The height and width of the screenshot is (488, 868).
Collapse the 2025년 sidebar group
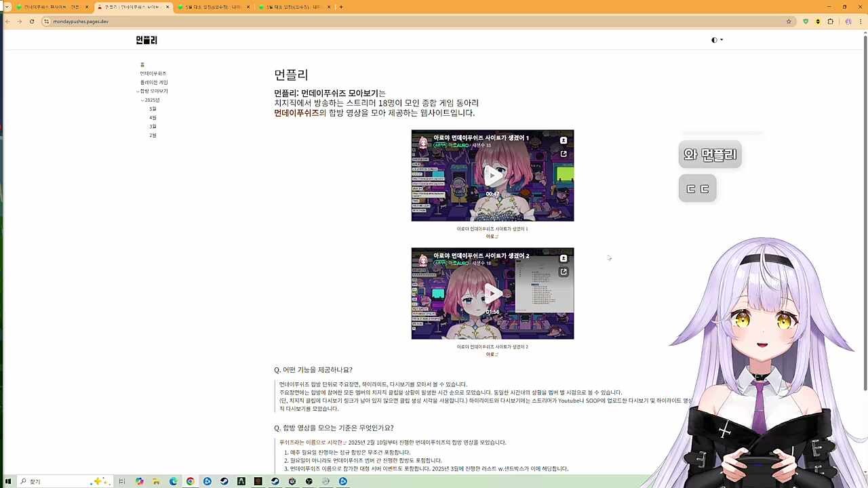pos(142,100)
